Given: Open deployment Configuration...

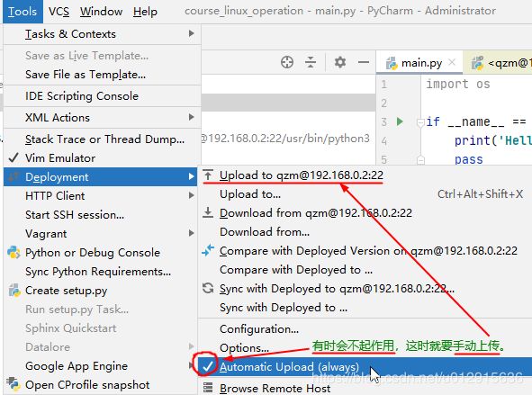Looking at the screenshot, I should click(x=259, y=329).
